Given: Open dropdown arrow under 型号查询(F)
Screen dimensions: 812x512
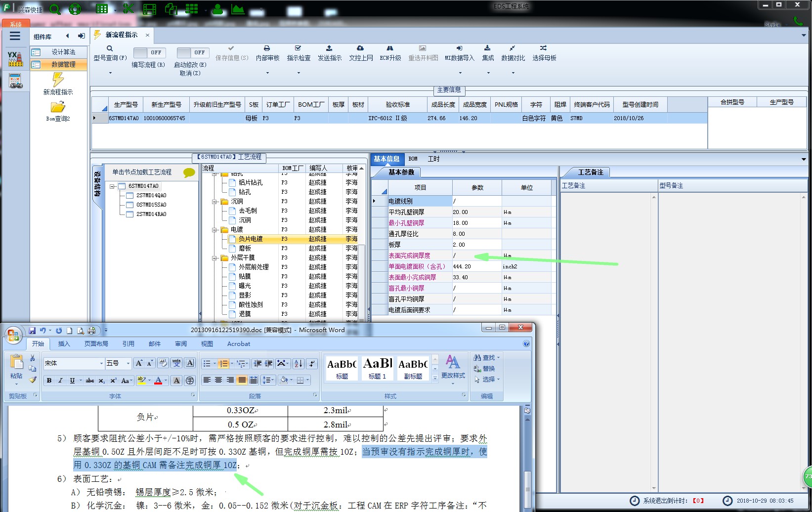Looking at the screenshot, I should pos(110,73).
